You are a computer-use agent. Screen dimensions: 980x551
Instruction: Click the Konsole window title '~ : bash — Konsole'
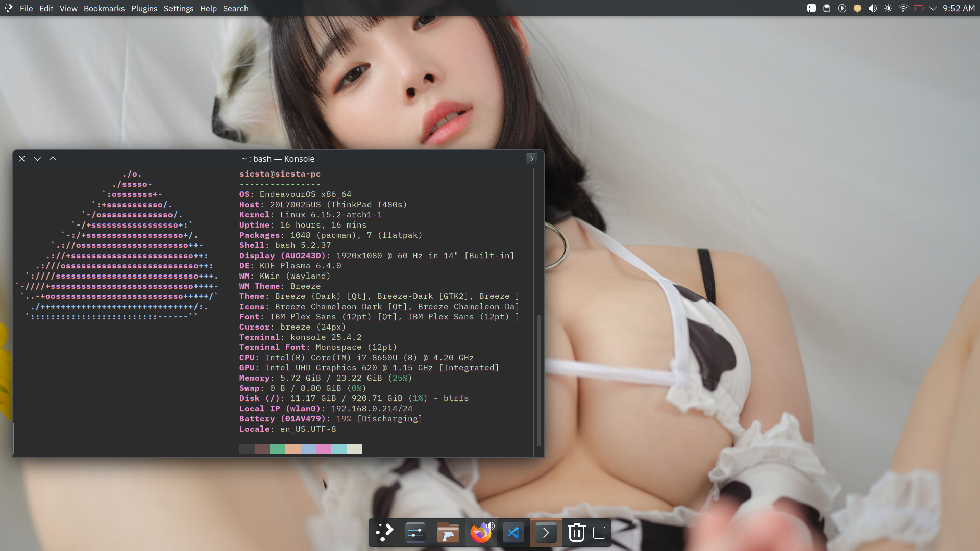tap(278, 159)
